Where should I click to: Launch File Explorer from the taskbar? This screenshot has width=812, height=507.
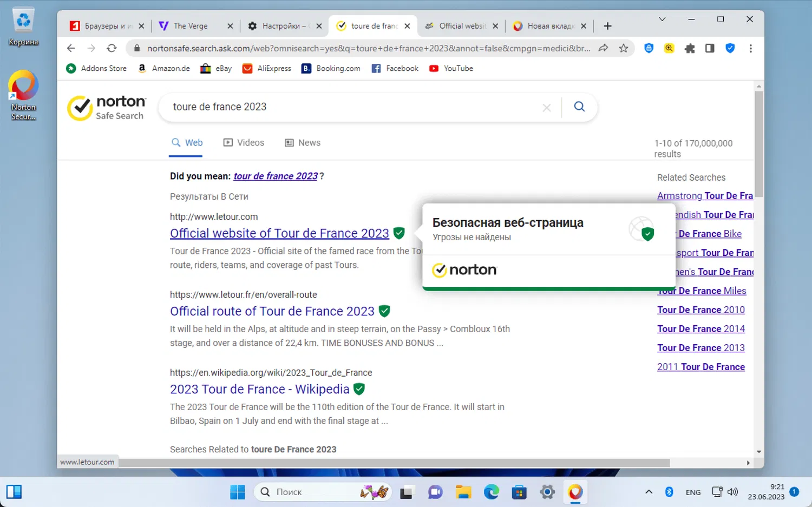(x=463, y=492)
